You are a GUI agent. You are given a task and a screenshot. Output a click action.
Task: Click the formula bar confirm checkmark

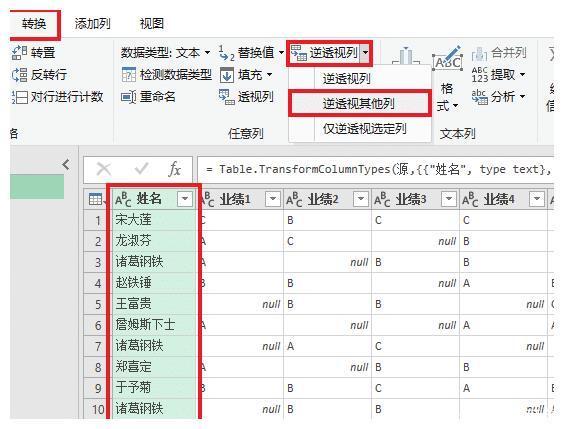pyautogui.click(x=141, y=168)
